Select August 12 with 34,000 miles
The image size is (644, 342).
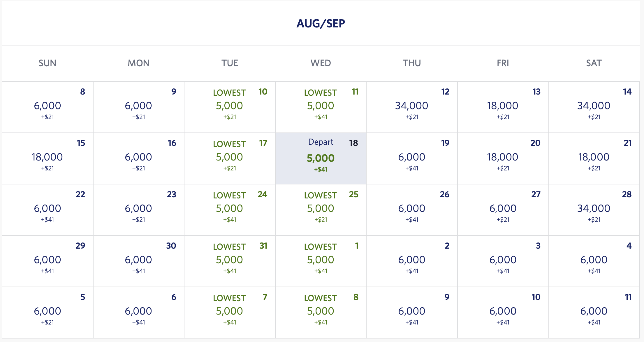[x=412, y=107]
